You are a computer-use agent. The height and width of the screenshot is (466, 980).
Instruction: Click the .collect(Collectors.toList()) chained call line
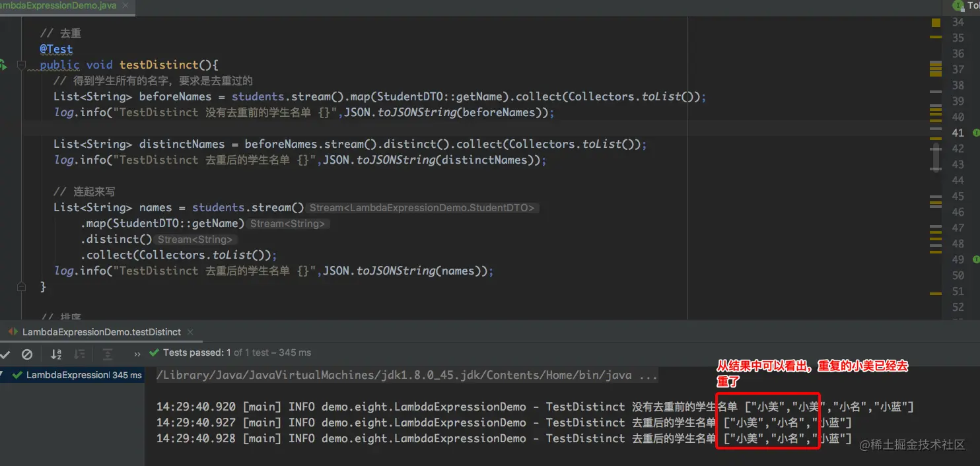click(178, 255)
